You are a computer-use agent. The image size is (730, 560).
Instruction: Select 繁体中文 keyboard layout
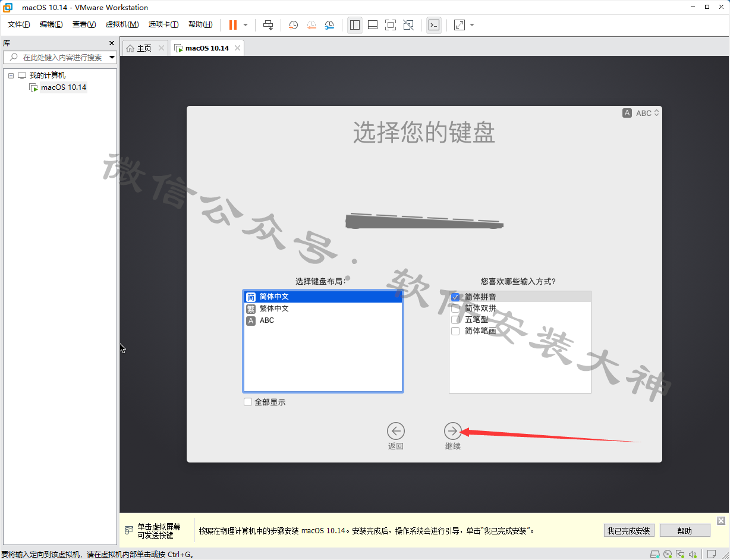(x=323, y=309)
